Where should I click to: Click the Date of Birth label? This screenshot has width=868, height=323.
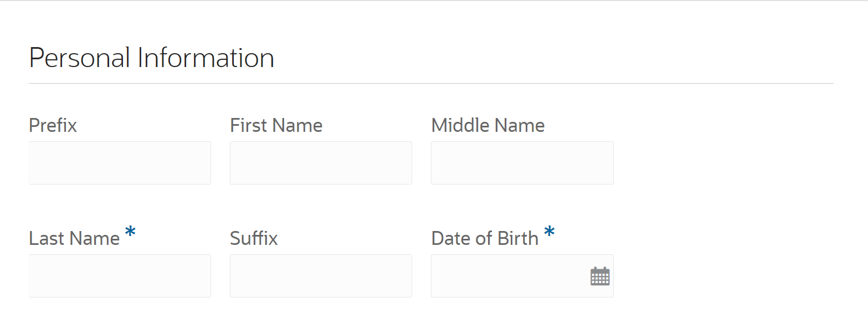(x=485, y=238)
